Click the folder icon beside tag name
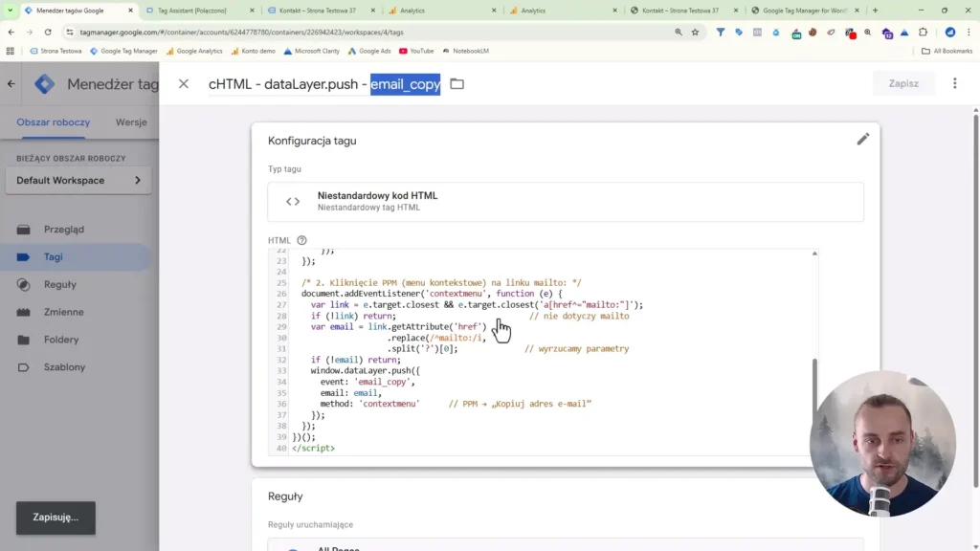The height and width of the screenshot is (551, 980). tap(457, 84)
